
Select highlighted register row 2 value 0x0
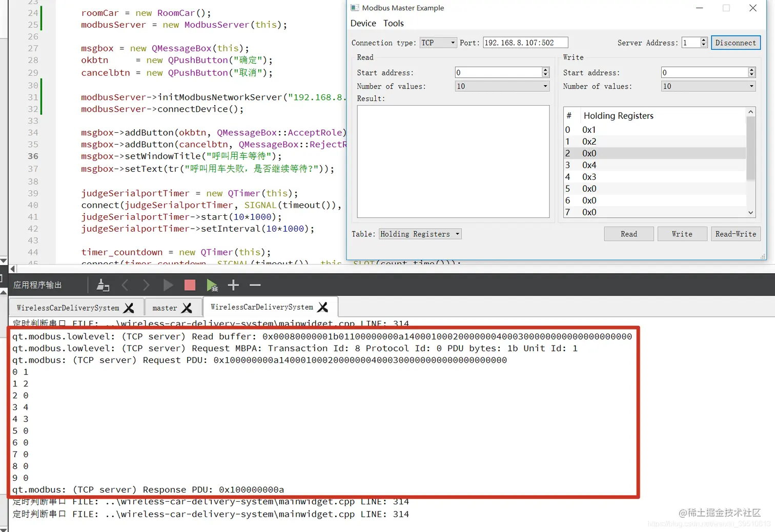point(655,153)
